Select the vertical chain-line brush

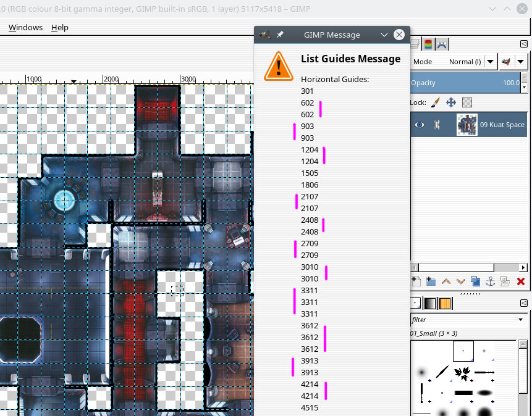click(x=421, y=393)
